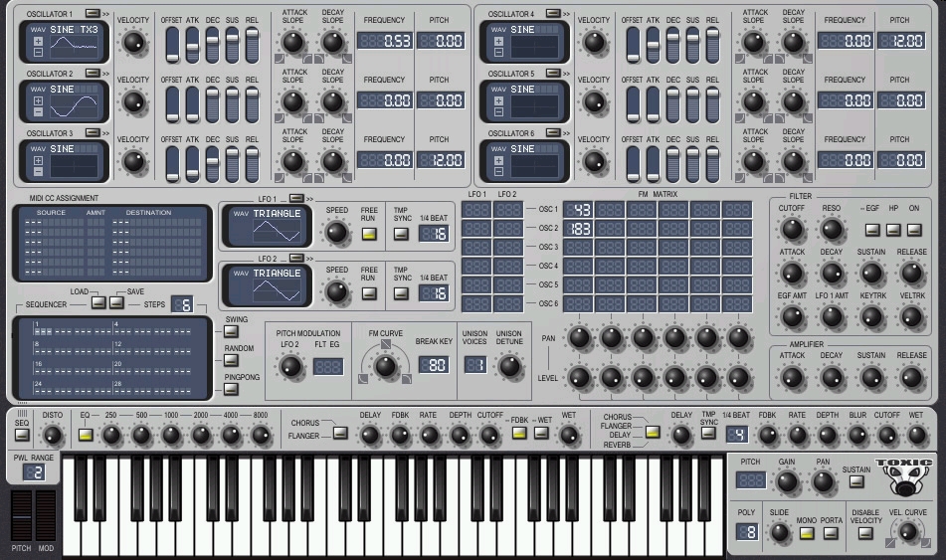Screen dimensions: 946x560
Task: Click the filter Cutoff knob
Action: click(792, 230)
